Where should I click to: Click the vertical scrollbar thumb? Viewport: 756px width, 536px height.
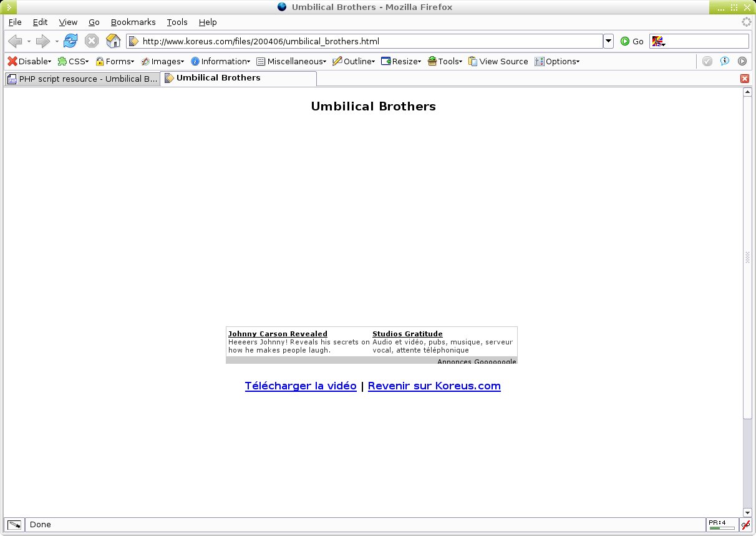click(747, 257)
